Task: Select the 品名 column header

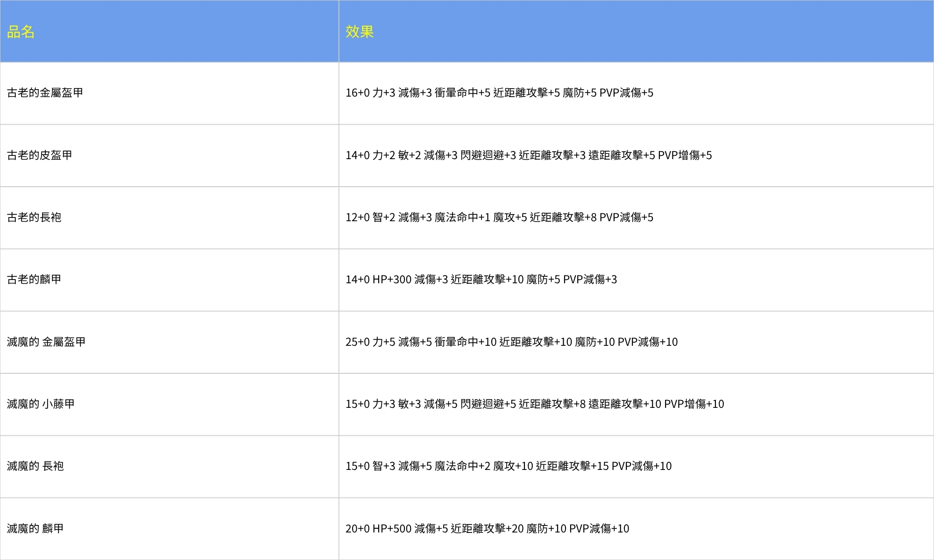Action: (19, 33)
